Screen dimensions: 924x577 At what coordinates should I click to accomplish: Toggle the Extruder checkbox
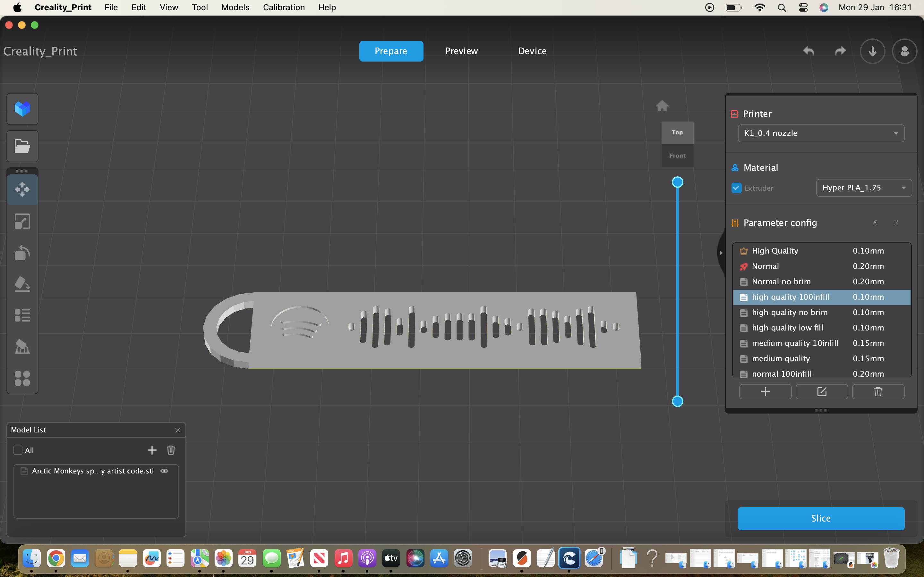click(x=737, y=188)
